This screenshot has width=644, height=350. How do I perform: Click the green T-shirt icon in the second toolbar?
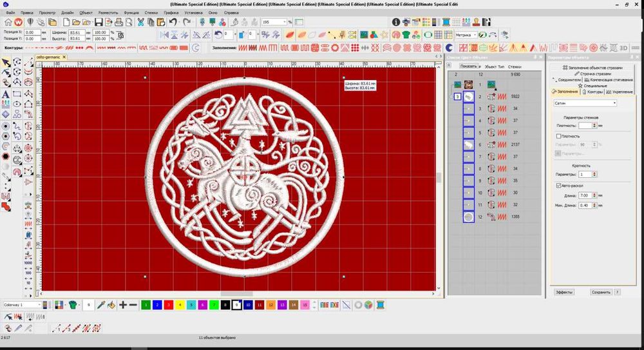click(406, 35)
